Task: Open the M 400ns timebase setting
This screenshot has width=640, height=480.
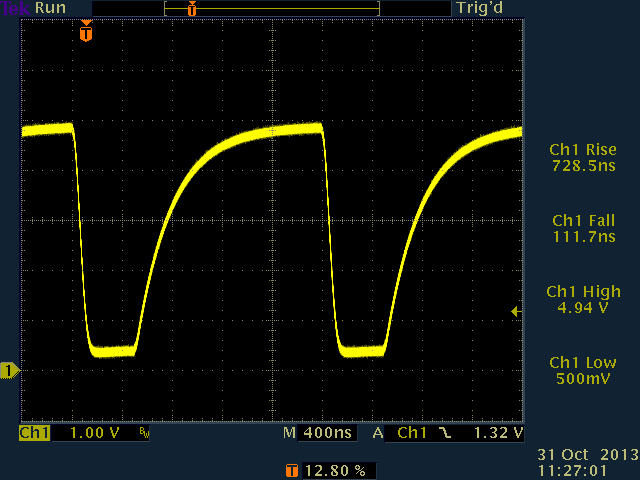Action: click(x=320, y=434)
